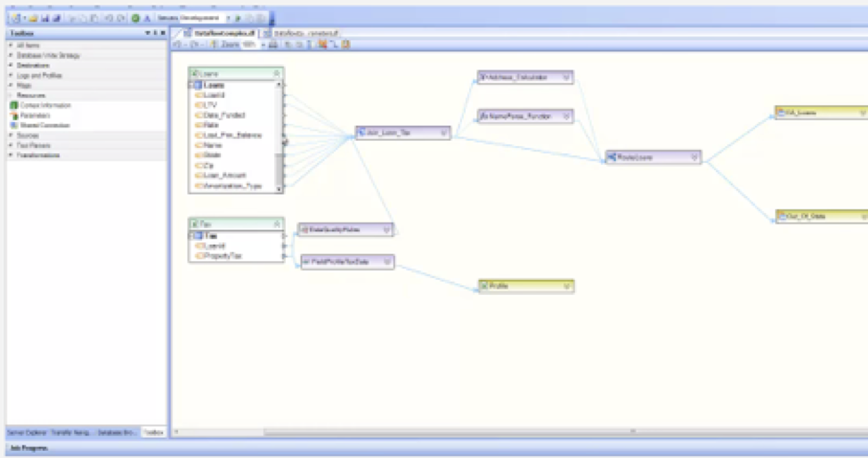Click the open folder icon in toolbar
Viewport: 868px width, 458px height.
coord(34,18)
